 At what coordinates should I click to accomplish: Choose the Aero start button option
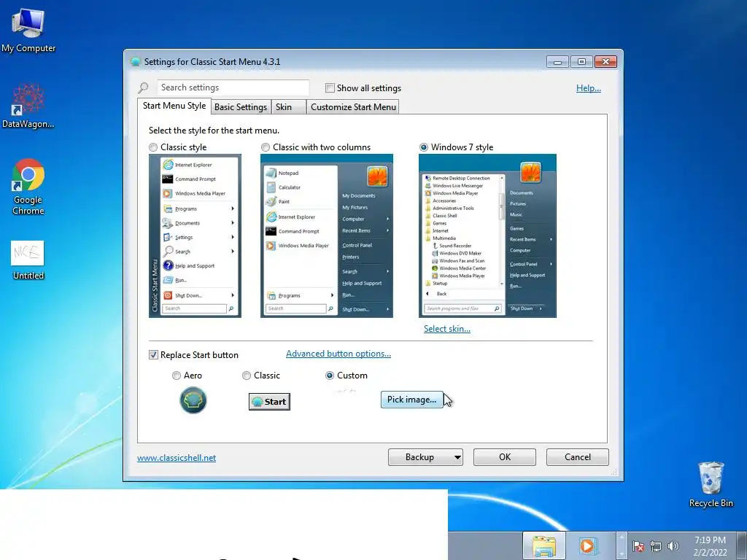177,376
